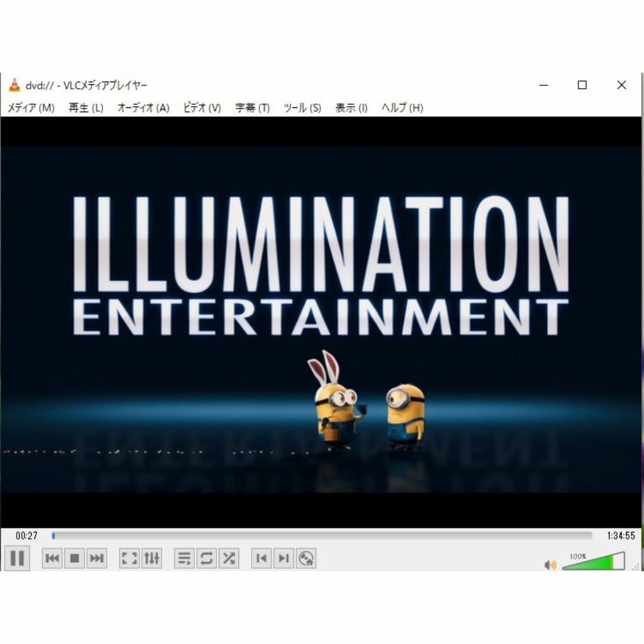Close the VLC media player window

click(x=621, y=85)
